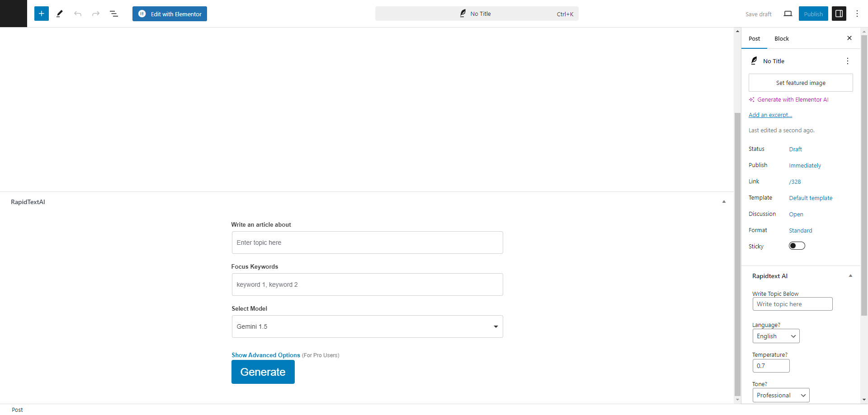
Task: Click the Publish button
Action: point(813,14)
